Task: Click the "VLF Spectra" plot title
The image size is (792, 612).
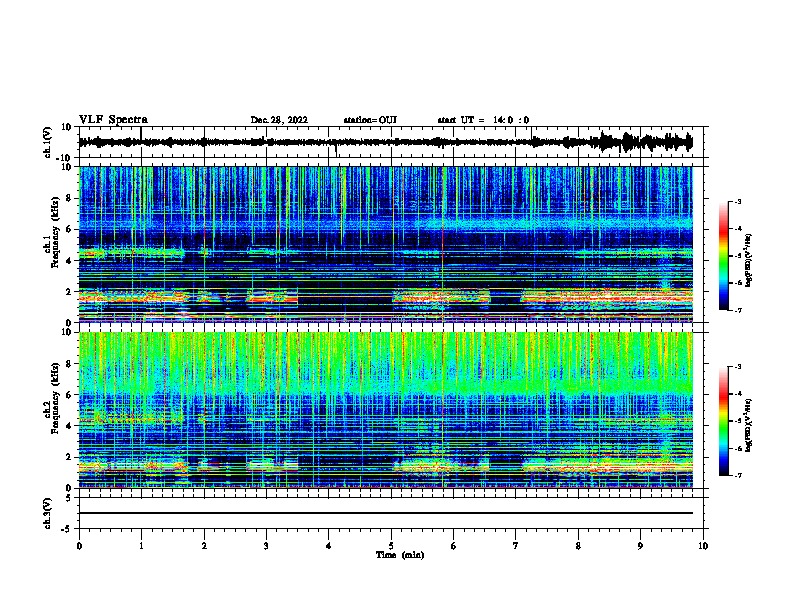Action: [113, 120]
